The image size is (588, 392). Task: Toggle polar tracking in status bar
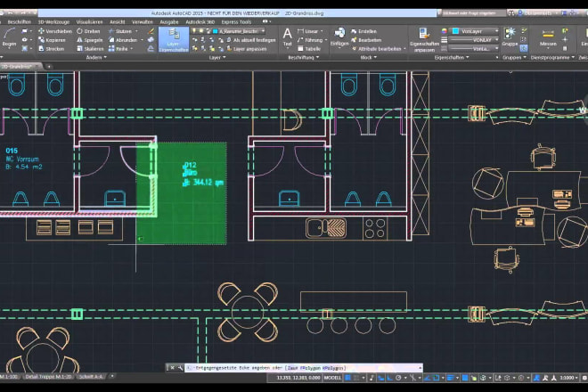(398, 378)
